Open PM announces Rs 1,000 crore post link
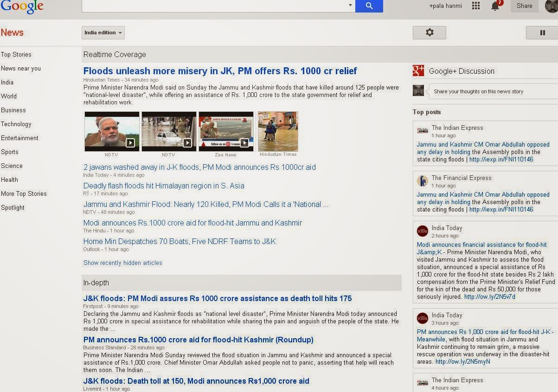 tap(485, 332)
